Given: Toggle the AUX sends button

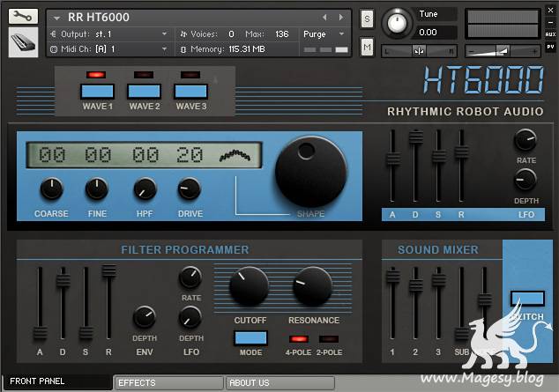Looking at the screenshot, I should pyautogui.click(x=550, y=34).
